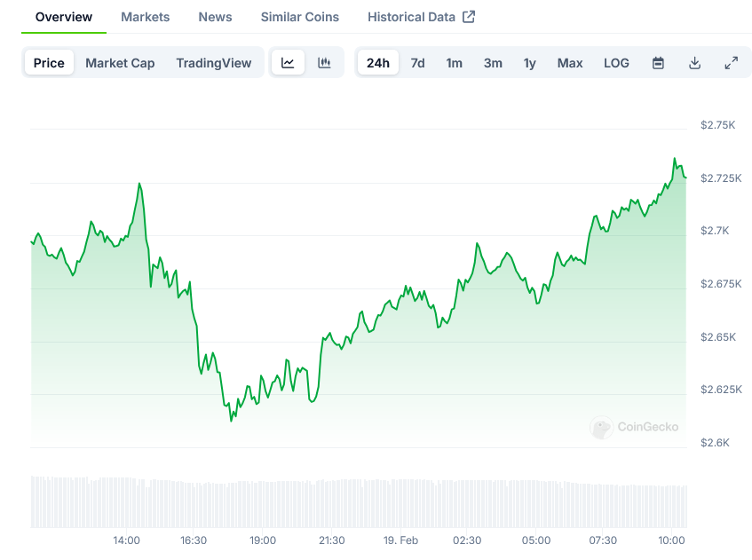This screenshot has width=752, height=560.
Task: Select the 24h time range
Action: (378, 63)
